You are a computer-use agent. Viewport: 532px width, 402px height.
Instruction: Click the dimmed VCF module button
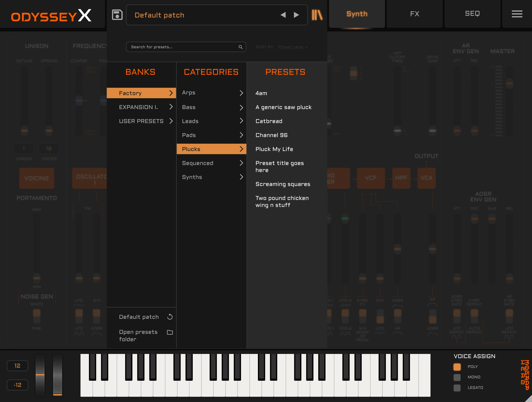pos(371,178)
